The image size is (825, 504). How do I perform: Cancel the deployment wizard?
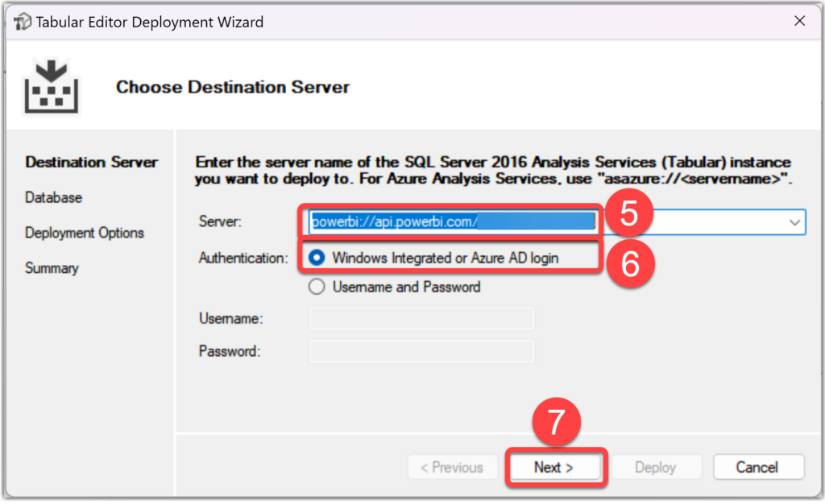(758, 467)
